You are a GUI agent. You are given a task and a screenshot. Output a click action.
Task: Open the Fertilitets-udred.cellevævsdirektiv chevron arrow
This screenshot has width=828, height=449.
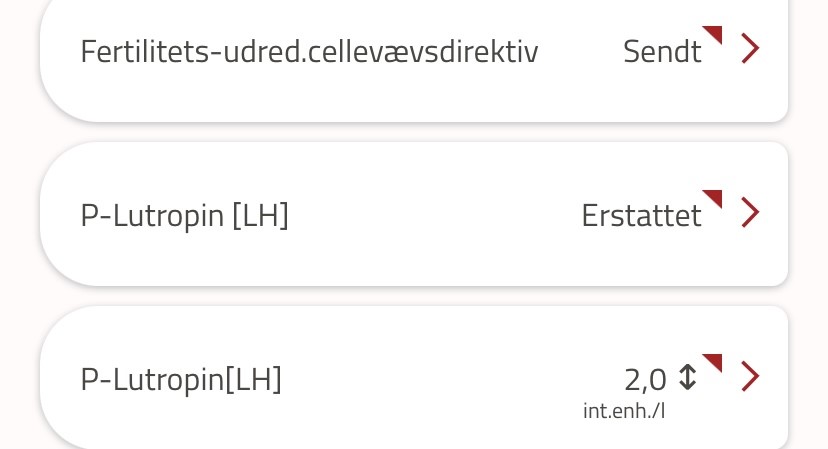[x=750, y=48]
